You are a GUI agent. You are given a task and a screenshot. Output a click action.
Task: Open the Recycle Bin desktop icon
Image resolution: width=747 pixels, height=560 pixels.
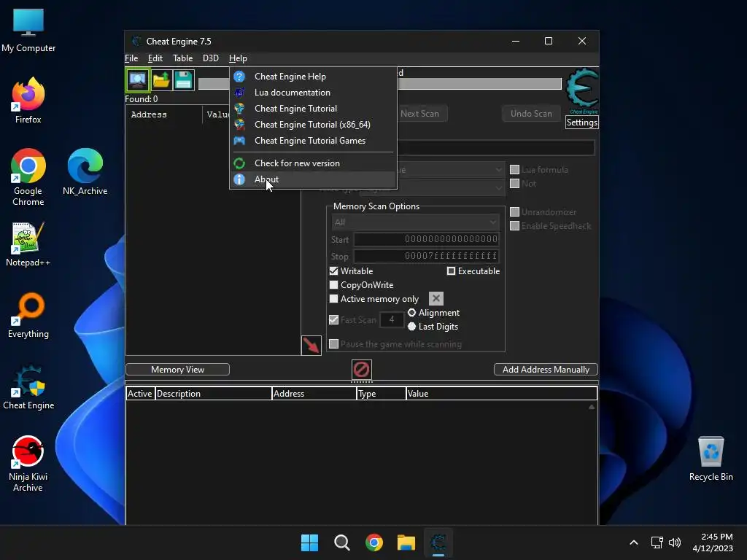tap(711, 459)
